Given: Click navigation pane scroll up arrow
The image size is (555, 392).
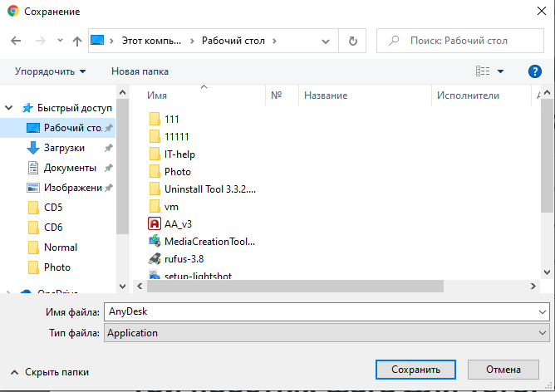Looking at the screenshot, I should [122, 93].
